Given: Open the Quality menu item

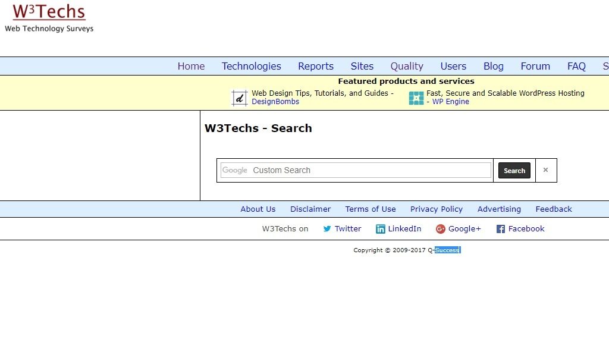Looking at the screenshot, I should click(407, 66).
